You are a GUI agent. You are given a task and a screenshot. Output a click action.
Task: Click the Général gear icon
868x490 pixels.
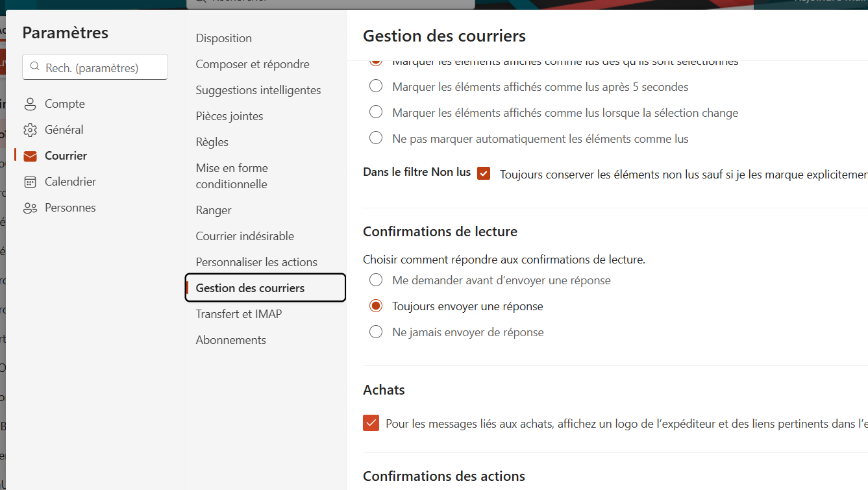click(30, 130)
